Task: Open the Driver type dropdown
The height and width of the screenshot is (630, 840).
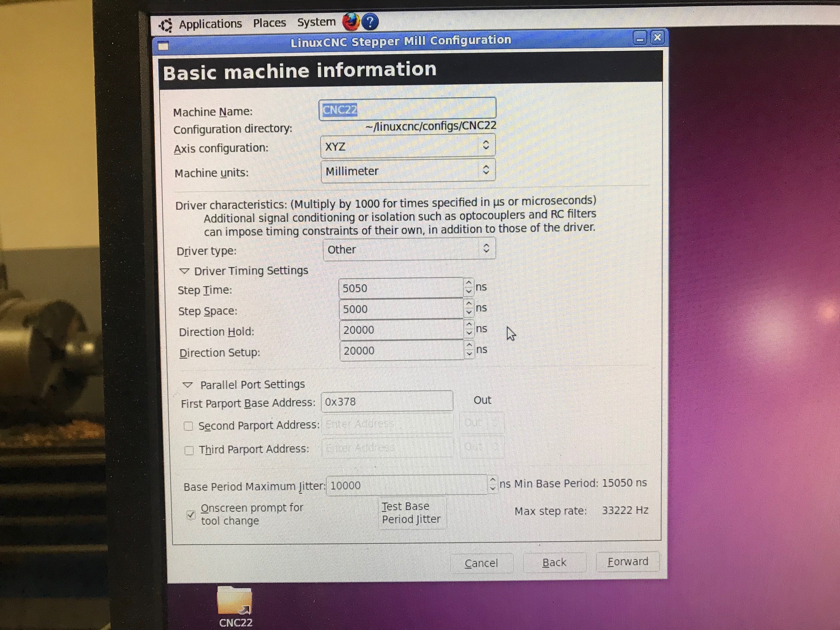Action: tap(409, 249)
